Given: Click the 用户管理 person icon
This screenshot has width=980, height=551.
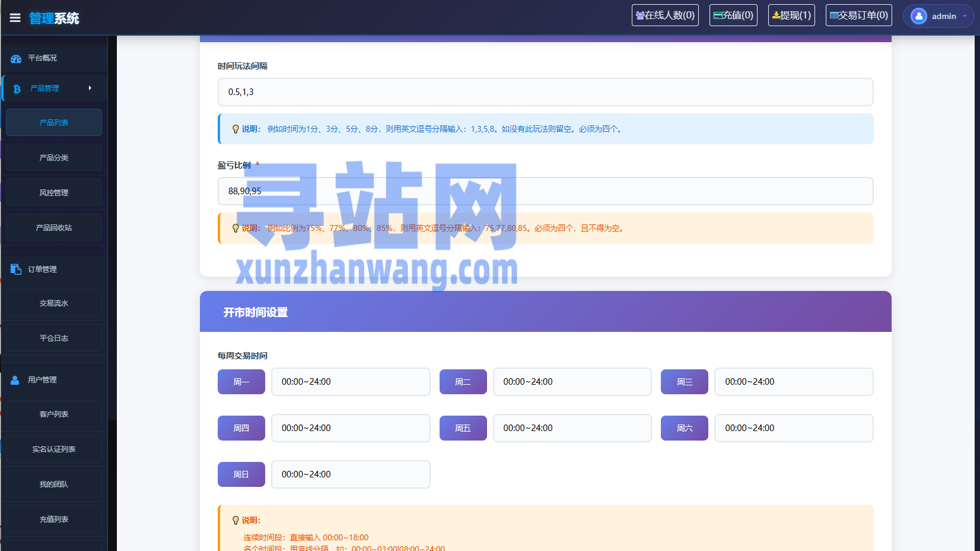Looking at the screenshot, I should tap(15, 379).
